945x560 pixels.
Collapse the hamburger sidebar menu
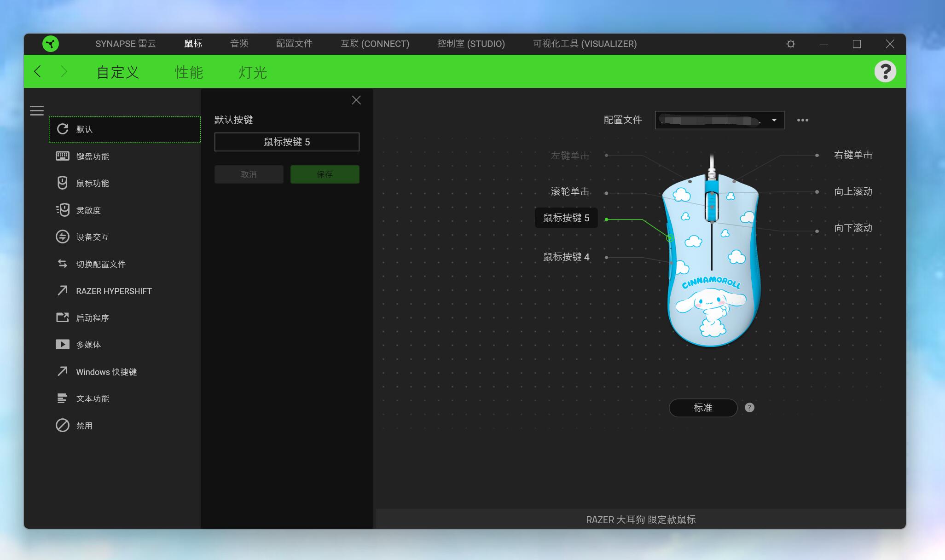click(x=37, y=110)
